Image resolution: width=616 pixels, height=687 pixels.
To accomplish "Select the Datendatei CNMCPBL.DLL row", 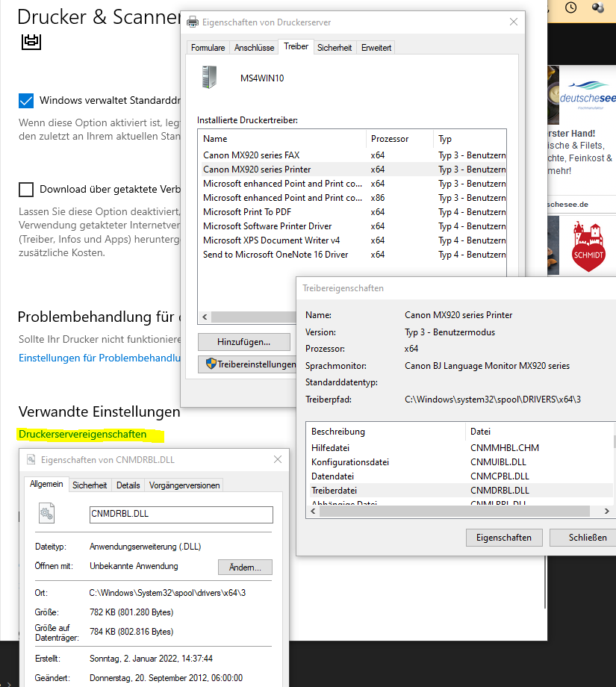I will [x=460, y=476].
